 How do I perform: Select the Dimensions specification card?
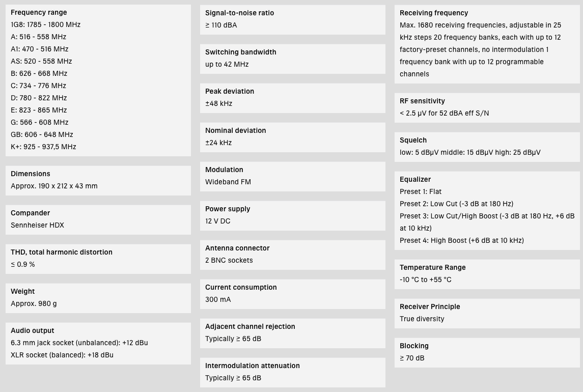(x=98, y=180)
